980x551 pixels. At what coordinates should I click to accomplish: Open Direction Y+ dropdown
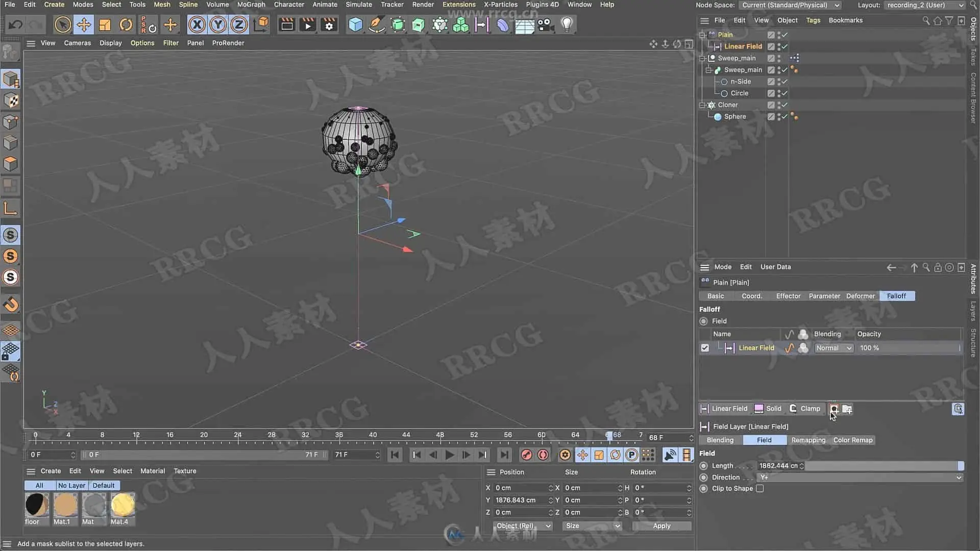coord(860,478)
